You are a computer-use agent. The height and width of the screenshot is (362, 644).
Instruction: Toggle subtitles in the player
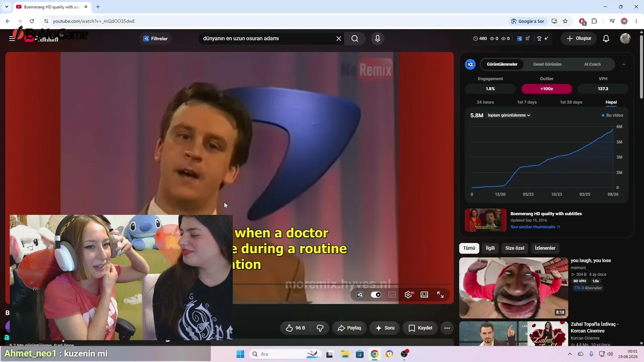[392, 295]
